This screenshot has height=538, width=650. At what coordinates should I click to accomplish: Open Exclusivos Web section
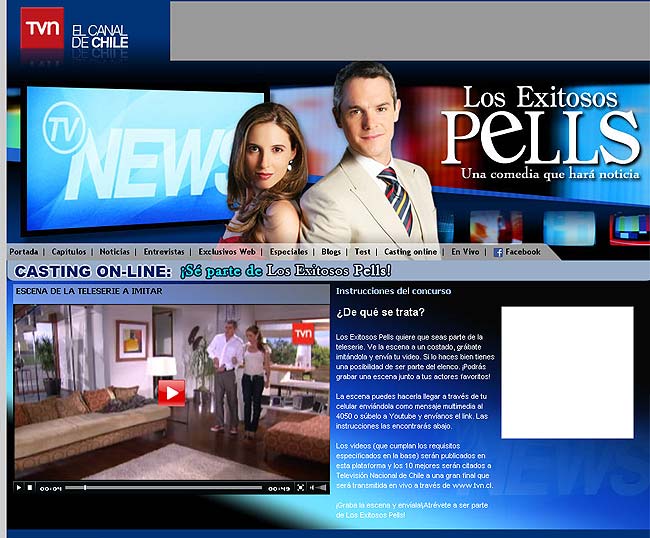point(227,252)
